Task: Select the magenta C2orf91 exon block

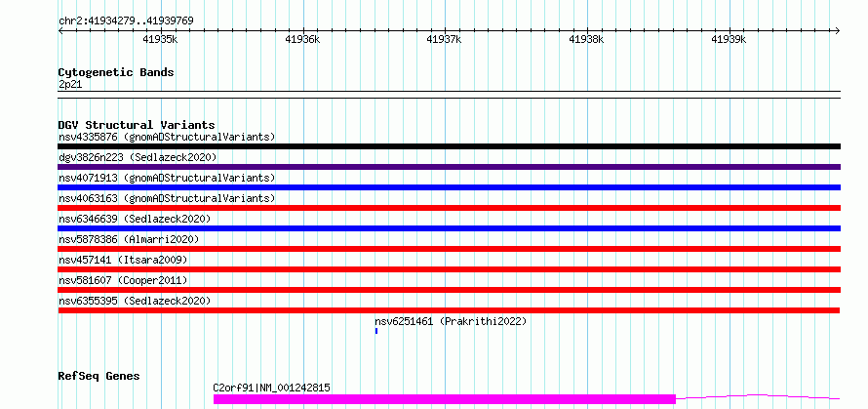Action: click(x=445, y=399)
